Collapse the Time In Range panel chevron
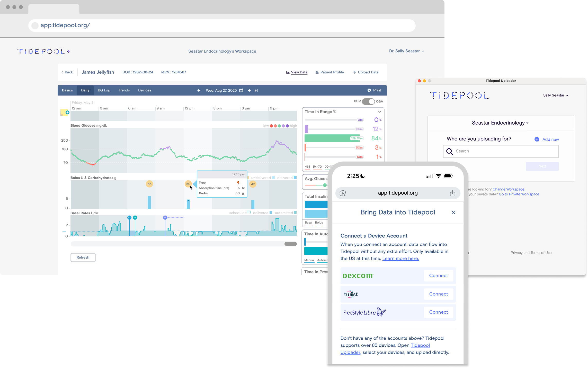Screen dimensions: 588x368 380,112
